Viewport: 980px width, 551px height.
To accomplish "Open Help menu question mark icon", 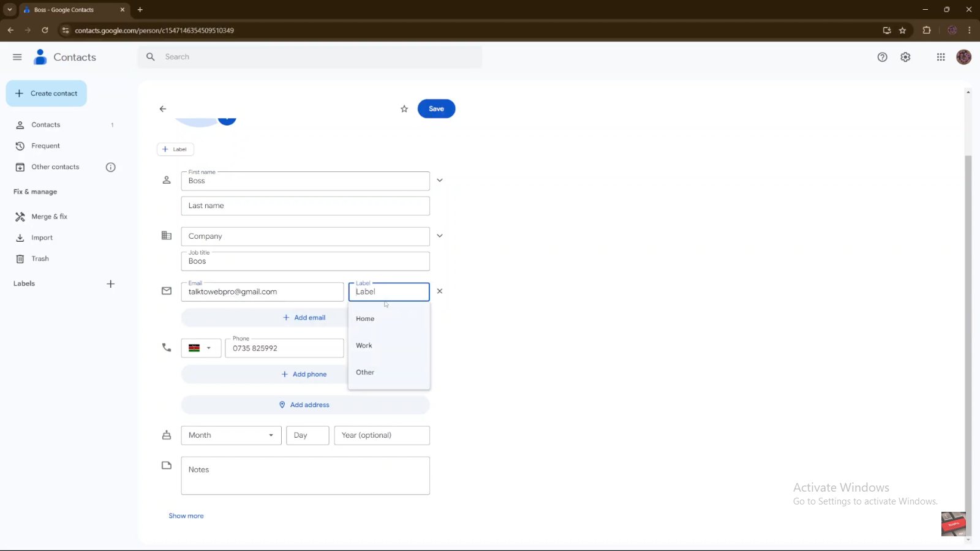I will click(x=882, y=57).
